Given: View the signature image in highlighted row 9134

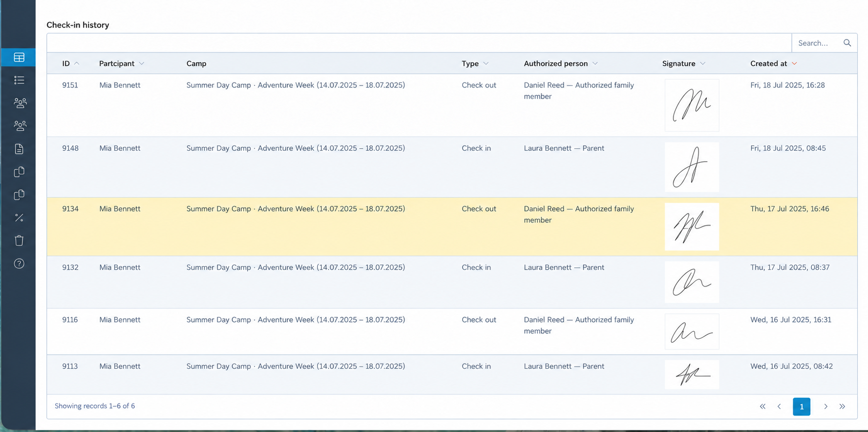Looking at the screenshot, I should (x=692, y=226).
